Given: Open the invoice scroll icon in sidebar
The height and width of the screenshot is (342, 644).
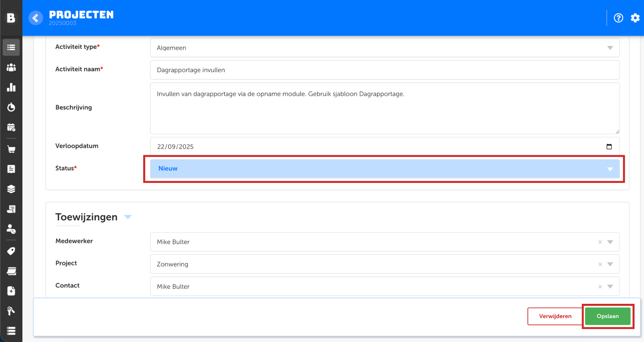Looking at the screenshot, I should [x=11, y=209].
